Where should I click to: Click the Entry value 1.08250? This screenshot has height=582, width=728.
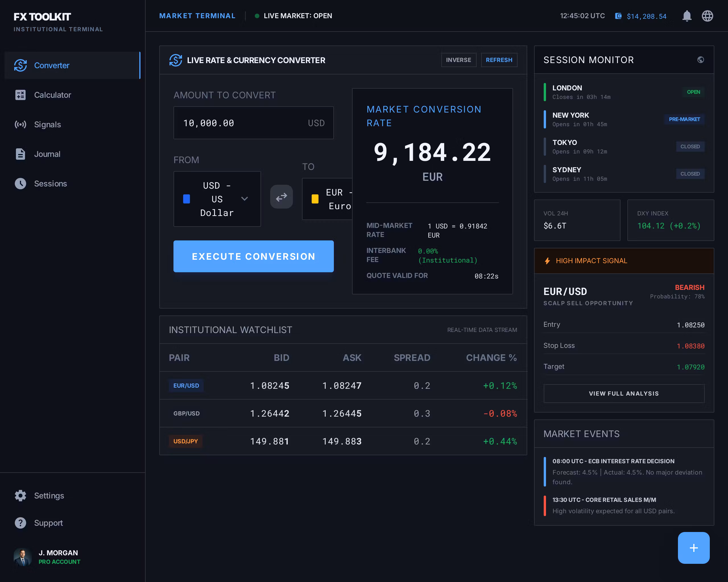coord(690,325)
